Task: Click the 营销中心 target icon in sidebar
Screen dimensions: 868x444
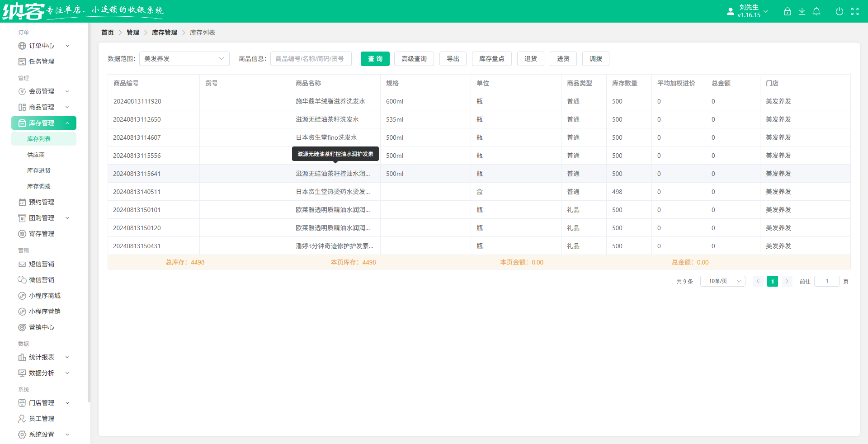Action: (x=22, y=327)
